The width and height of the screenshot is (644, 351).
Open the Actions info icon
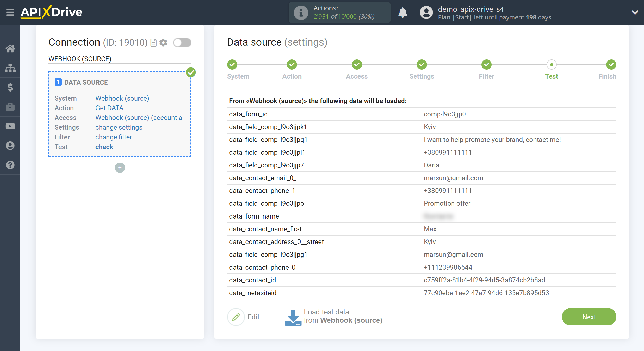click(x=301, y=13)
